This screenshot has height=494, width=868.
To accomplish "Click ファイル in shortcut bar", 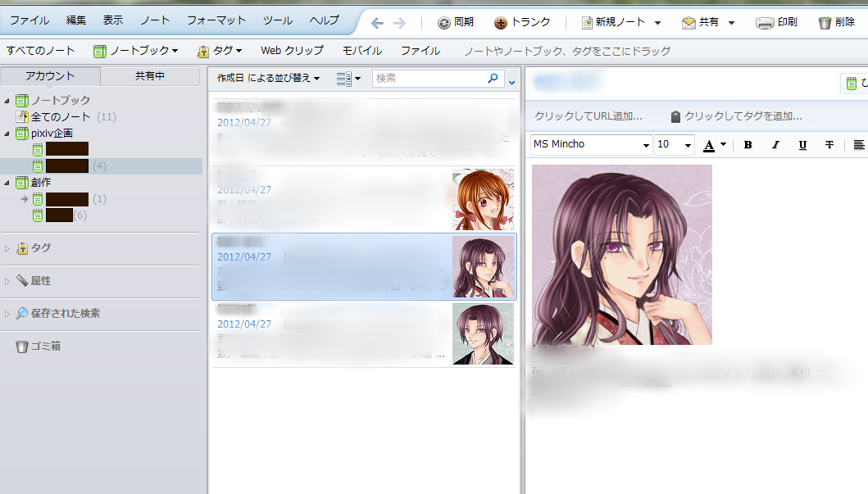I will click(x=420, y=51).
